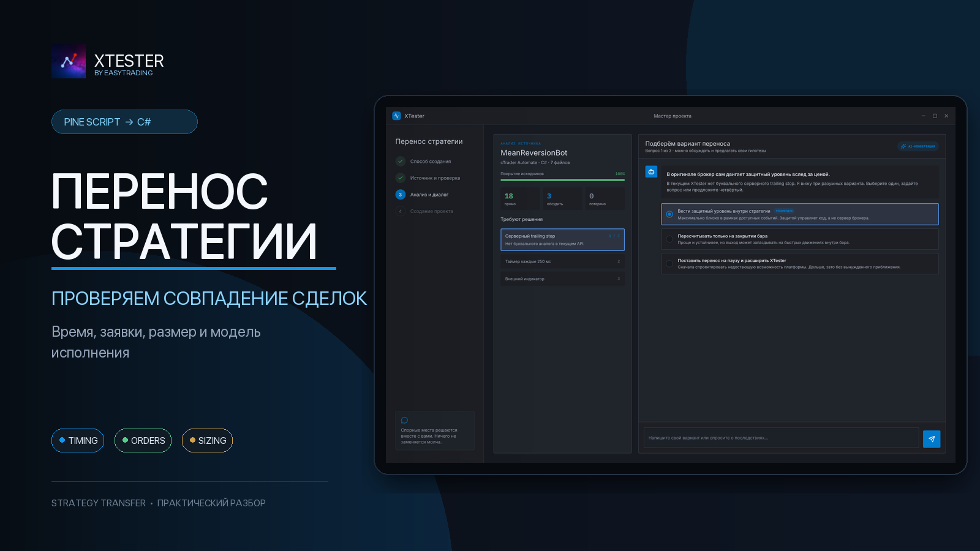Maximize the XTester window
The height and width of the screenshot is (551, 980).
click(x=935, y=116)
